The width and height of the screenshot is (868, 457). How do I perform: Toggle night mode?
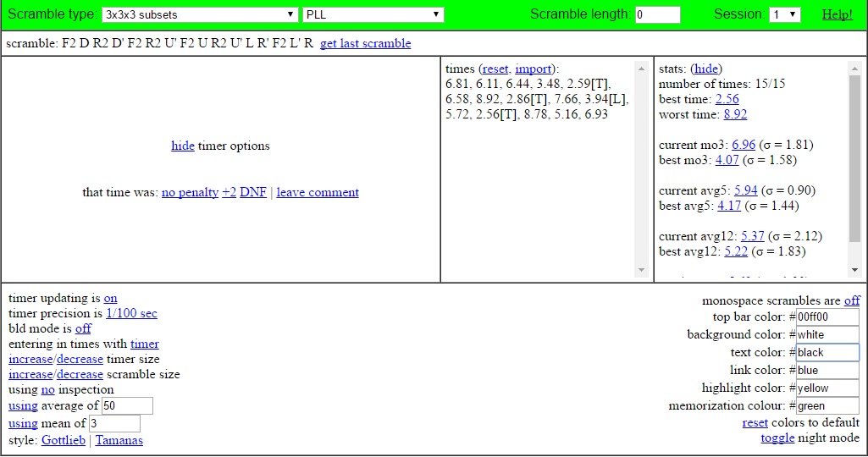click(777, 438)
